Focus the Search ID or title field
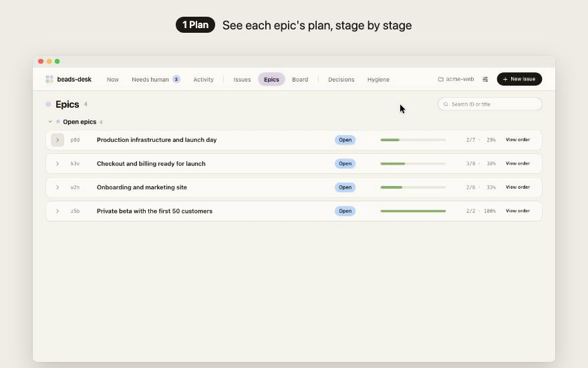This screenshot has height=368, width=588. tap(490, 104)
